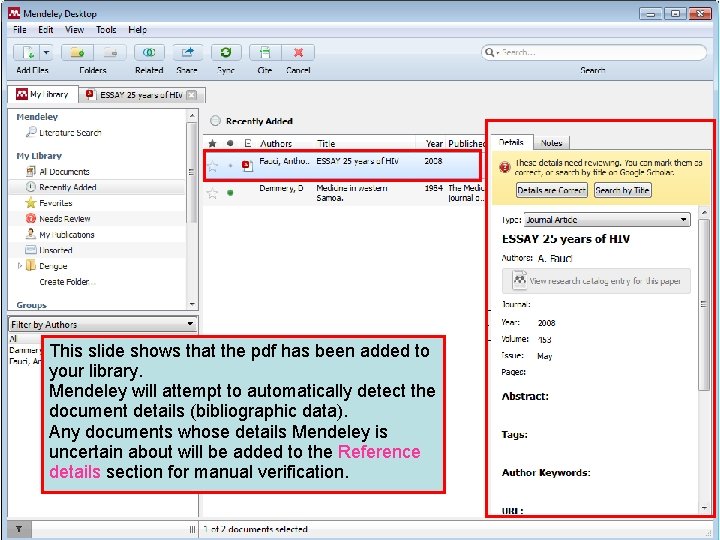Click the Volume value 453 in details
This screenshot has height=540, width=720.
[544, 339]
